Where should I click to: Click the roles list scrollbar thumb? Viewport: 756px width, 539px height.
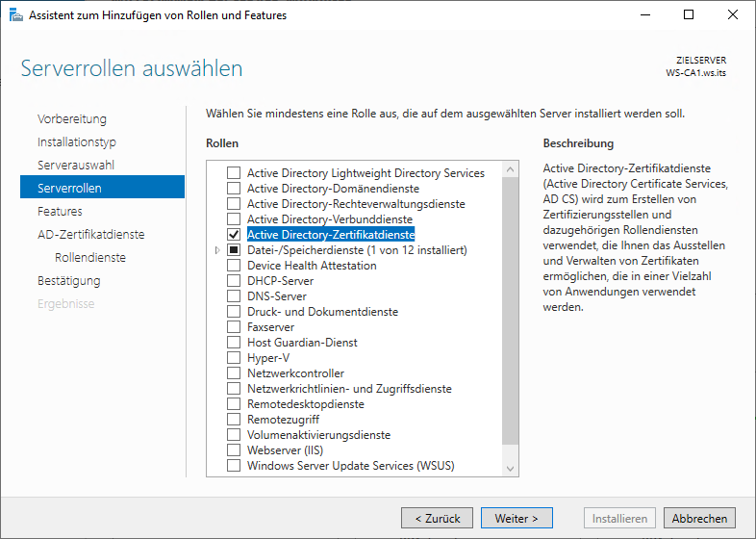[x=510, y=311]
